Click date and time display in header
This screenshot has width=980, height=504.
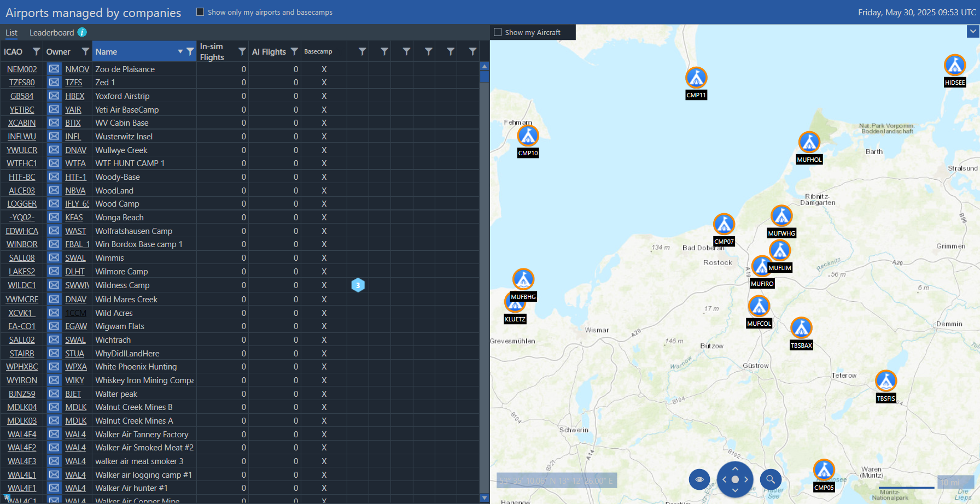coord(917,12)
